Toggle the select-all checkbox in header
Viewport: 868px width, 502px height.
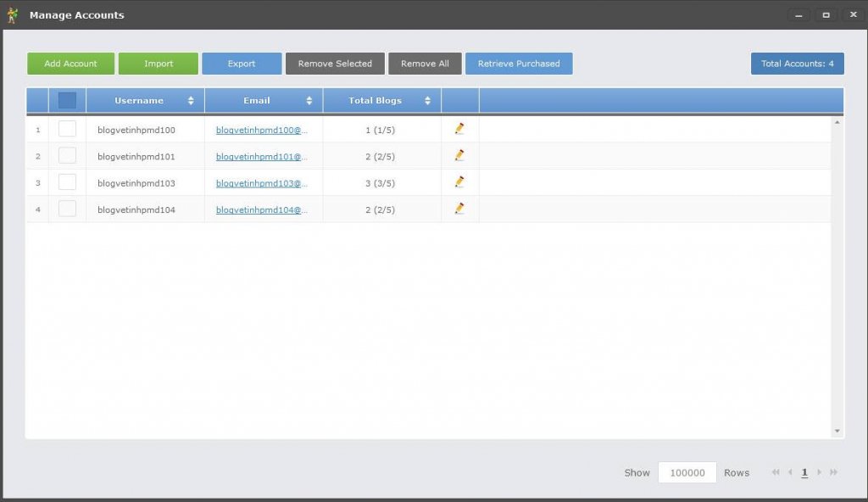click(x=67, y=100)
